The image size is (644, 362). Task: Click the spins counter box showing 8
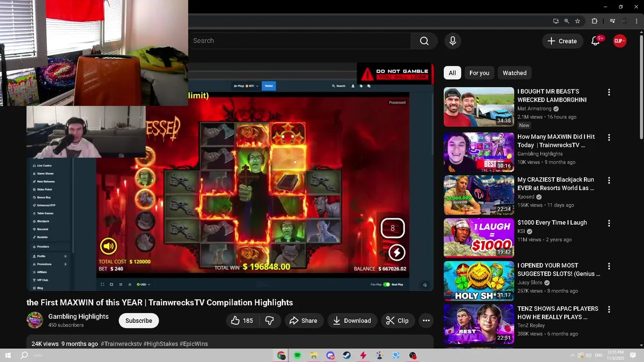392,228
